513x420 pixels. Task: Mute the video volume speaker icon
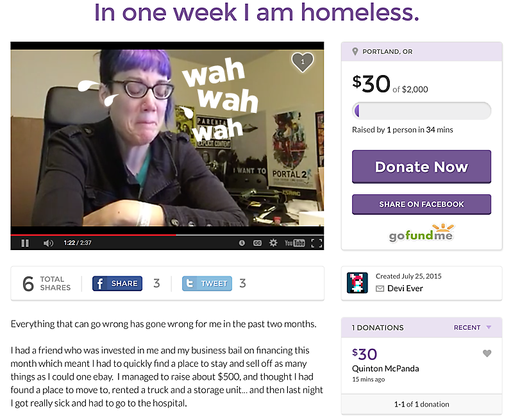pos(48,243)
